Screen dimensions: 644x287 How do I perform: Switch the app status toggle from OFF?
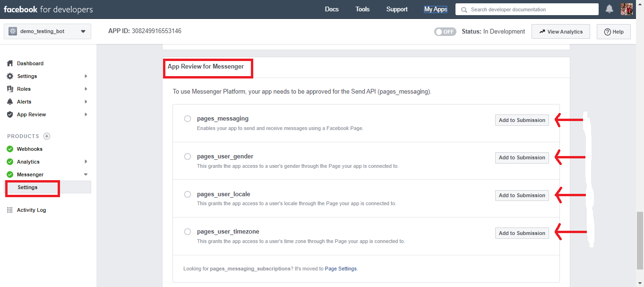445,31
